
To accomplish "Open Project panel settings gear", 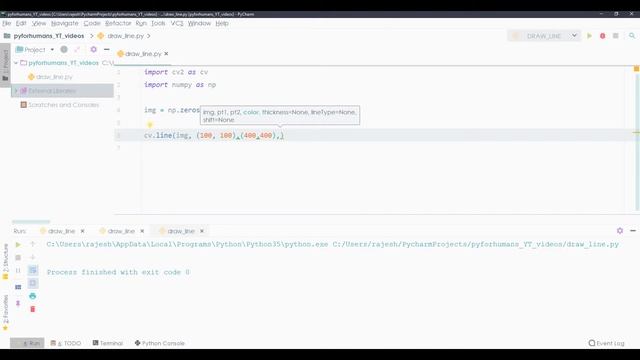I will [x=93, y=49].
